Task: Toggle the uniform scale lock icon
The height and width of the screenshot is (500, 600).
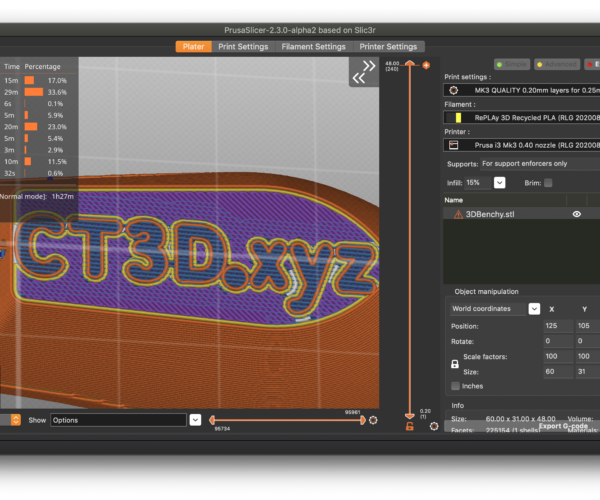Action: tap(455, 364)
